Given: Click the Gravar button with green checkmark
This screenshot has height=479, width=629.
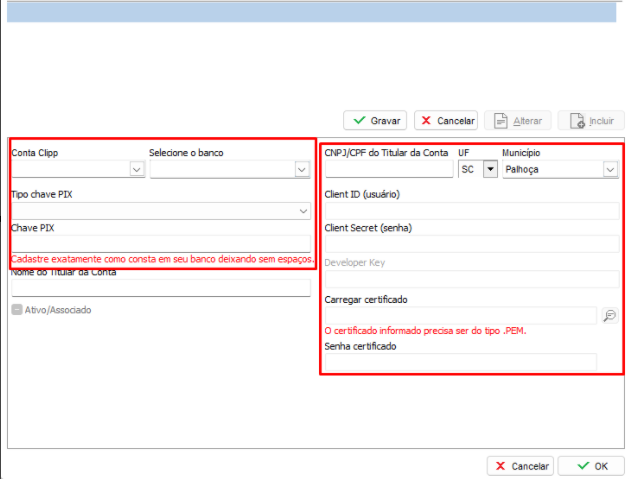Looking at the screenshot, I should 374,120.
